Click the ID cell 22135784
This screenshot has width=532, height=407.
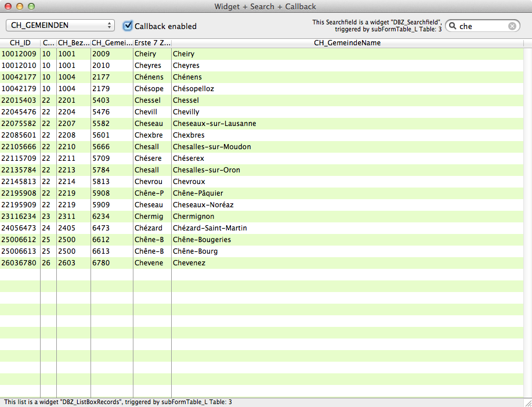pos(19,170)
